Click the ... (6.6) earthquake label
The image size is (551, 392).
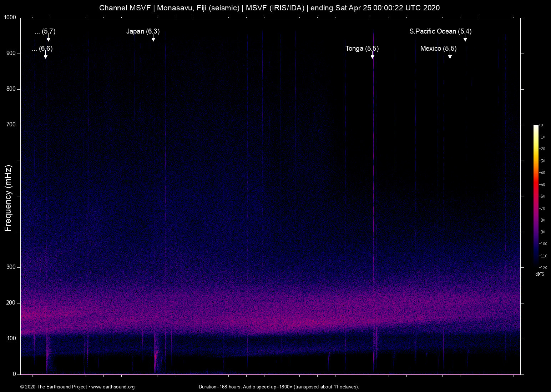coord(42,49)
